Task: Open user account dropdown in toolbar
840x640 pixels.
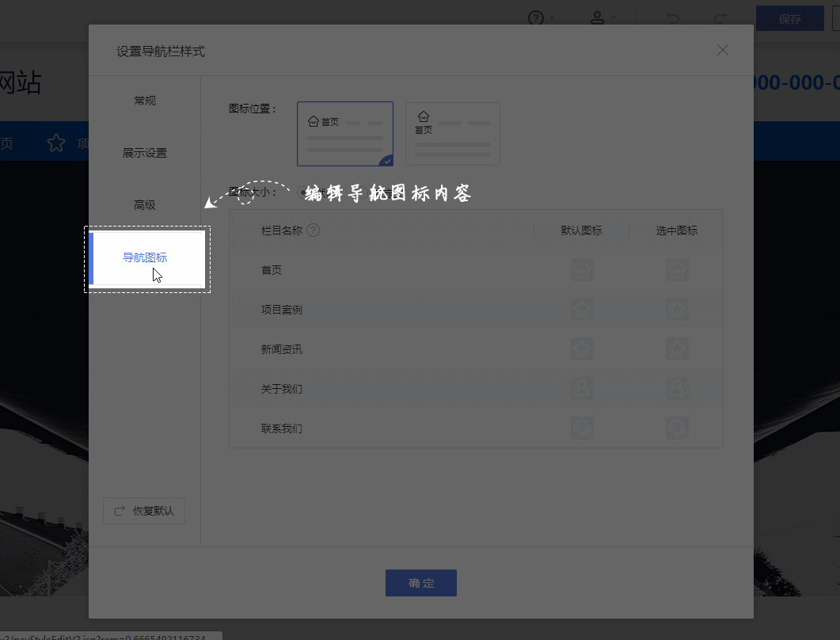Action: click(x=603, y=18)
